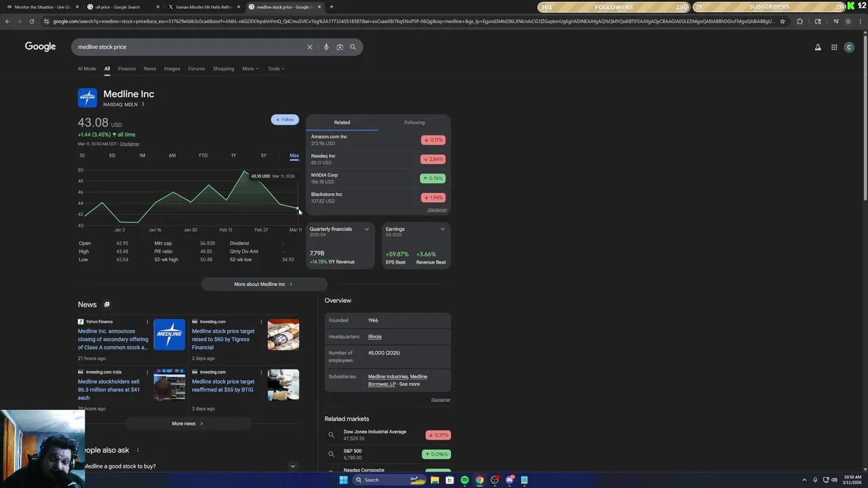The height and width of the screenshot is (488, 868).
Task: Open NVIDIA Corp related stock
Action: (x=378, y=178)
